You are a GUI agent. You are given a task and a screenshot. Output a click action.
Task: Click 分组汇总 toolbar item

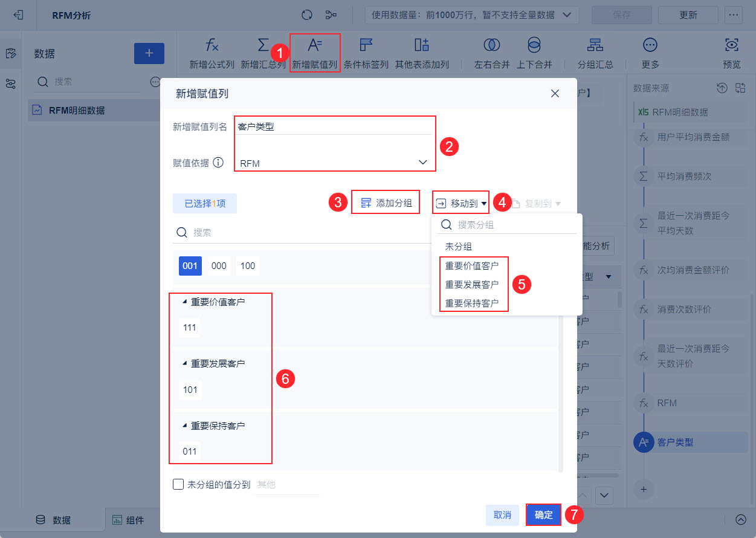pos(595,53)
